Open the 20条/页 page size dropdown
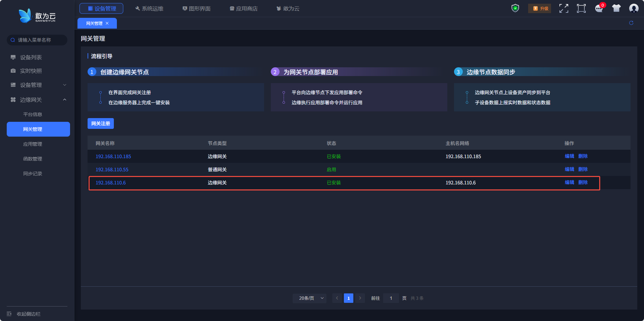This screenshot has width=644, height=321. [x=310, y=298]
